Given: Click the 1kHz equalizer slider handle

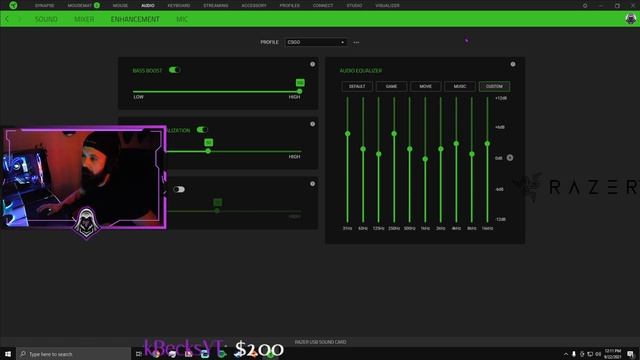Looking at the screenshot, I should coord(425,159).
